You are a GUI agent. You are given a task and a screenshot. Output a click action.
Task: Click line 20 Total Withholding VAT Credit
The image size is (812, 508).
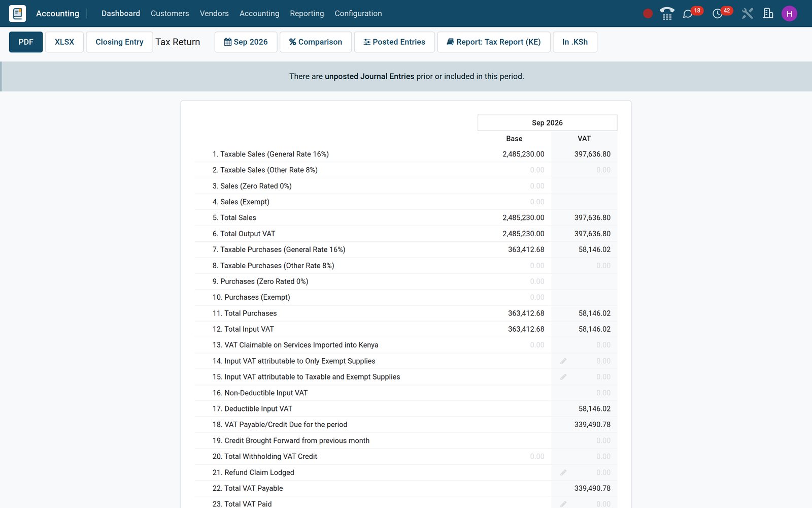(x=265, y=457)
